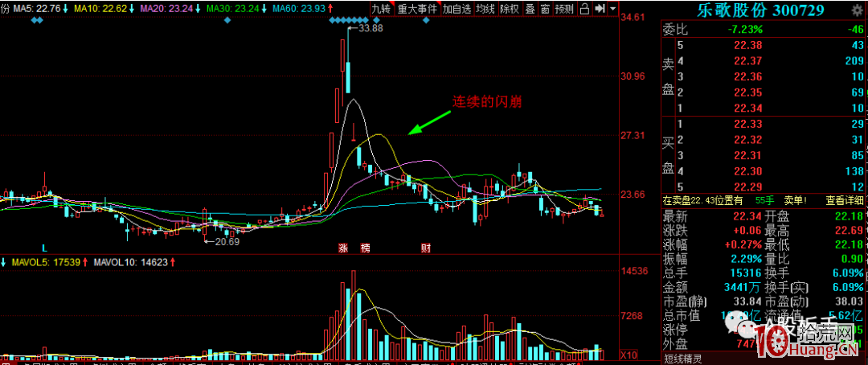Open the 重大事件 events button

coord(416,9)
